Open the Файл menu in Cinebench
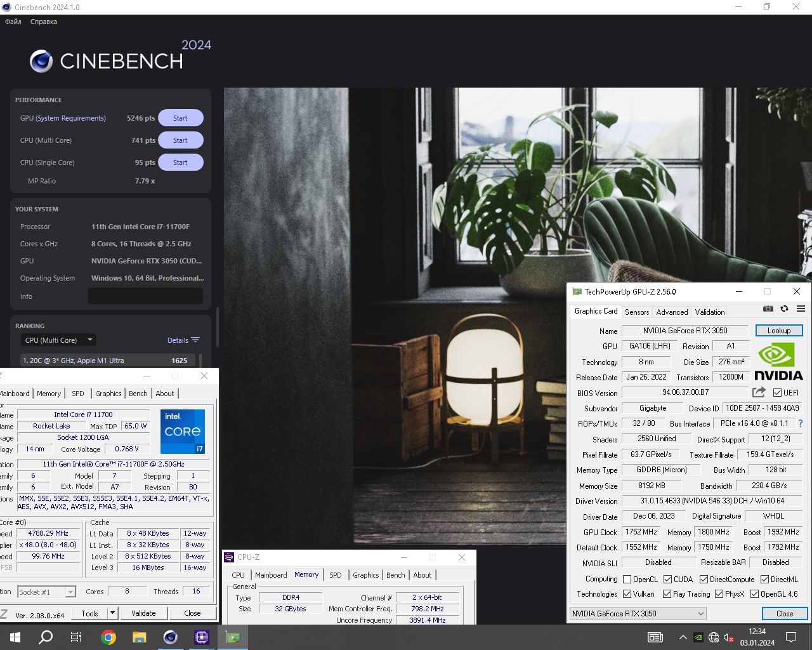 pos(13,22)
